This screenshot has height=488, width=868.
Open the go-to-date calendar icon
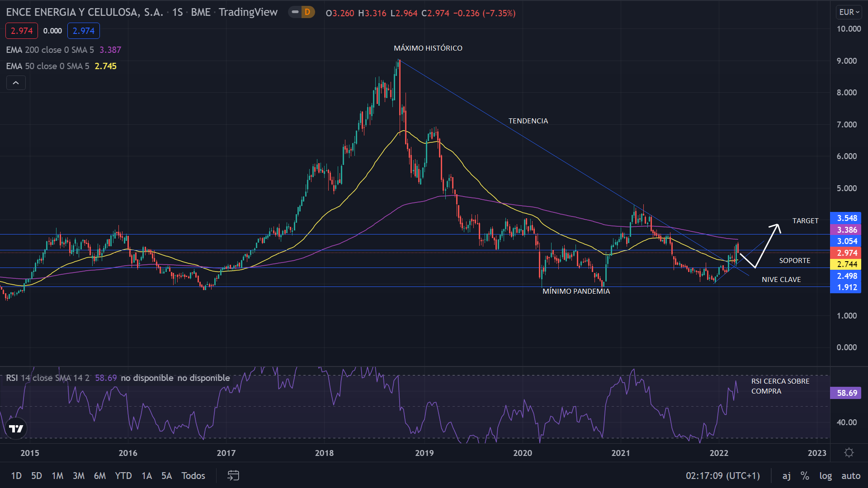click(233, 476)
